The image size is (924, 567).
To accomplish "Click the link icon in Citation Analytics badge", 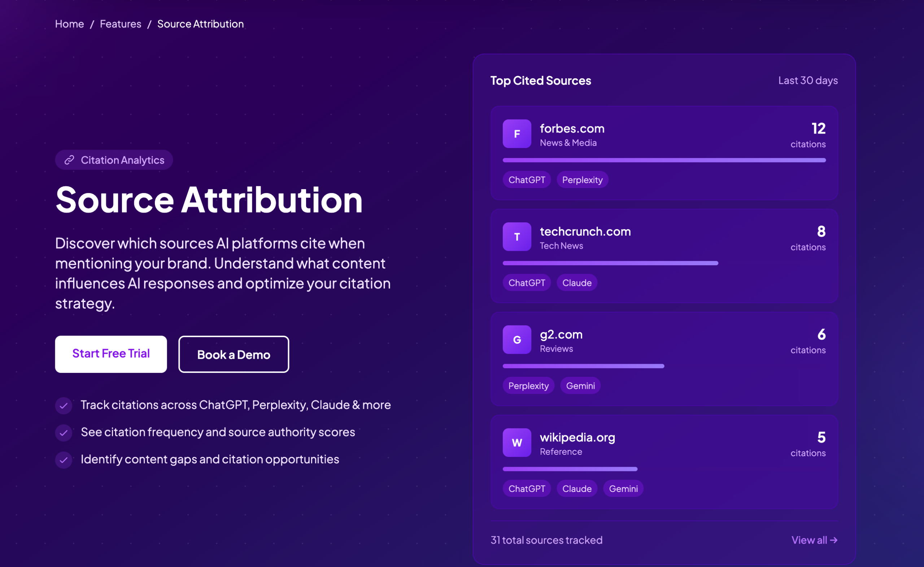I will click(69, 160).
